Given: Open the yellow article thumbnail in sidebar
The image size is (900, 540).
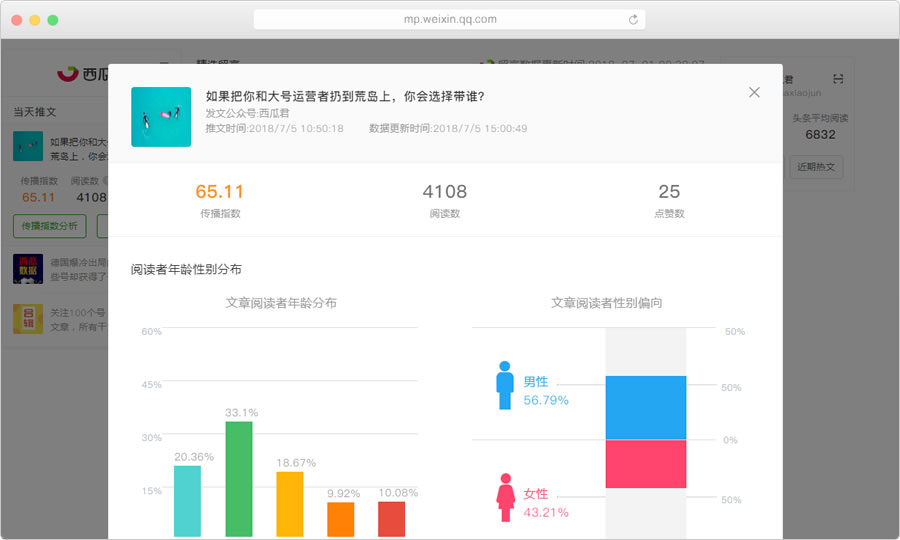Looking at the screenshot, I should coord(28,318).
